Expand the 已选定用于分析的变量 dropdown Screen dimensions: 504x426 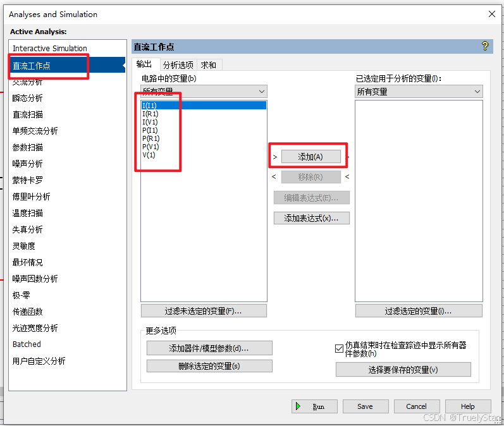(419, 92)
